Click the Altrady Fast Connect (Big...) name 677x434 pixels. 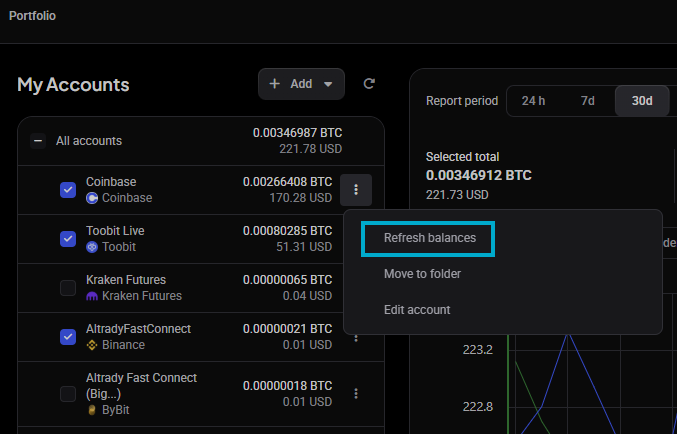click(x=142, y=386)
